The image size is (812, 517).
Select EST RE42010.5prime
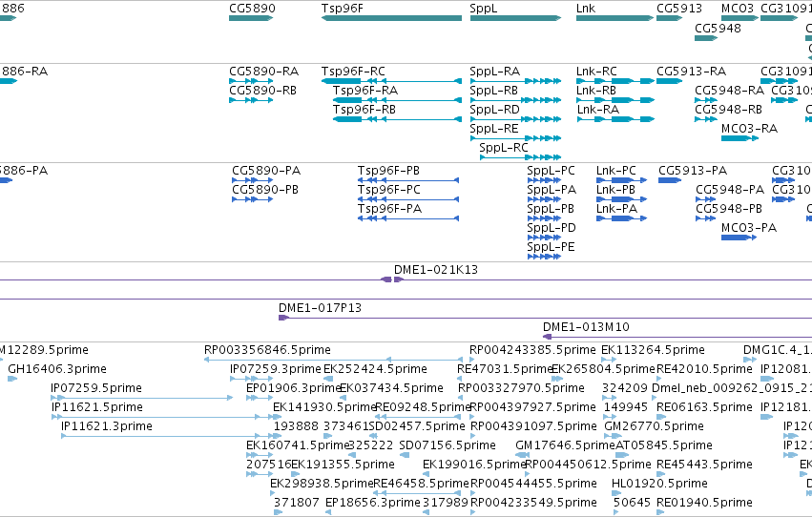(660, 379)
